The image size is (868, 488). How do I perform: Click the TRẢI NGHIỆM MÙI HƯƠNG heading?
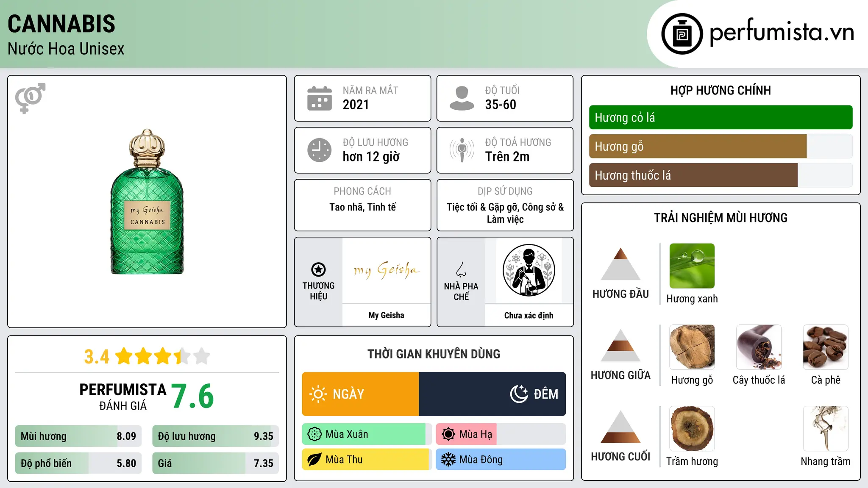click(721, 218)
